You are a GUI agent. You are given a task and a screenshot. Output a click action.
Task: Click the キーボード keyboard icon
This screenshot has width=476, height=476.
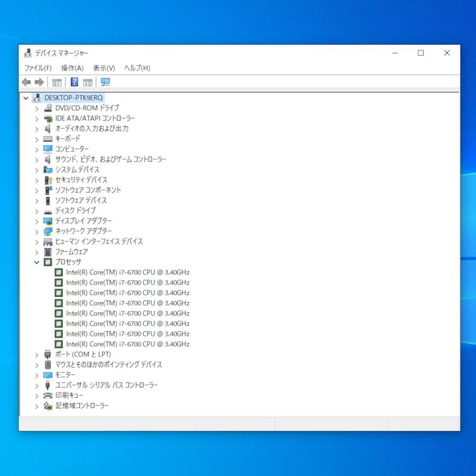[48, 139]
